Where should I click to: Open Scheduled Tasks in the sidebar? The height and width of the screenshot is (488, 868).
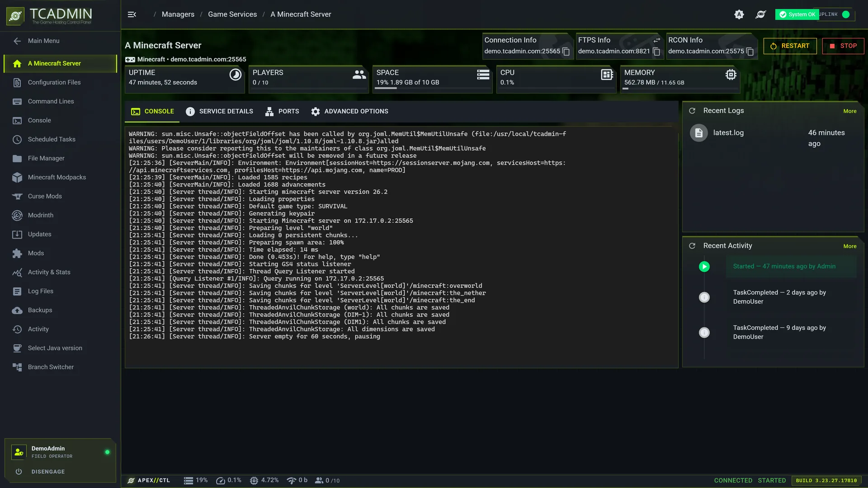click(61, 140)
